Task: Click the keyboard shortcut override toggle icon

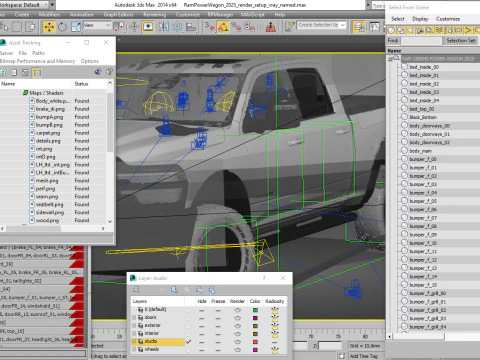Action: [148, 27]
